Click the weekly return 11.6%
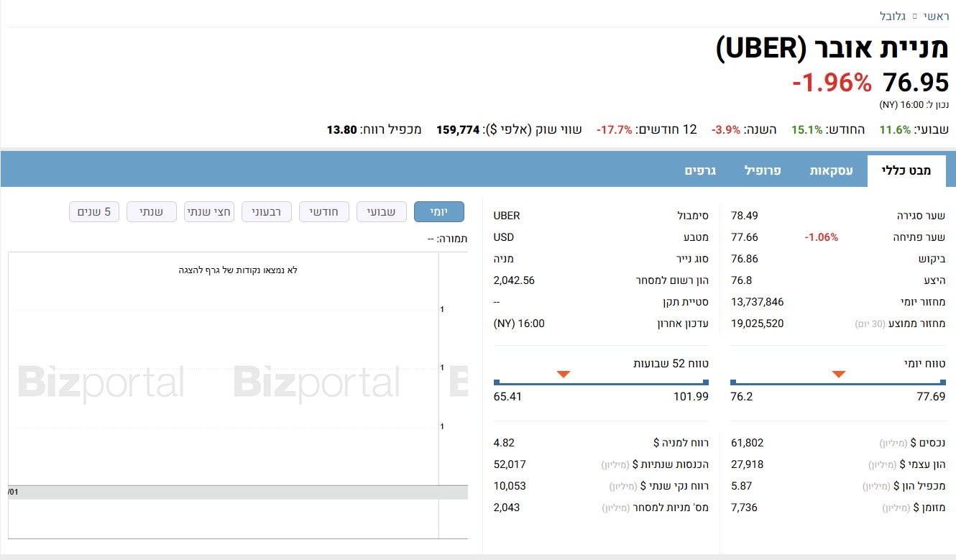 point(895,130)
